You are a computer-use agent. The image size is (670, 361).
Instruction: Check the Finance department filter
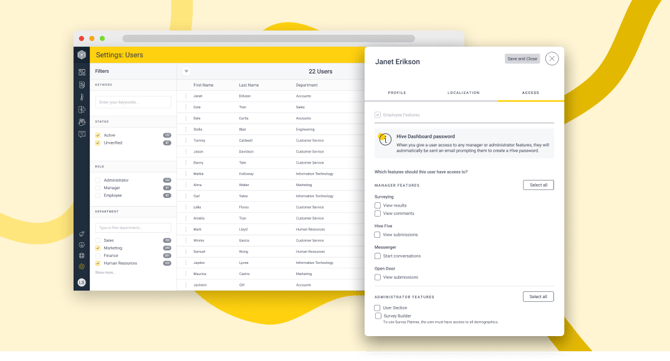tap(98, 255)
